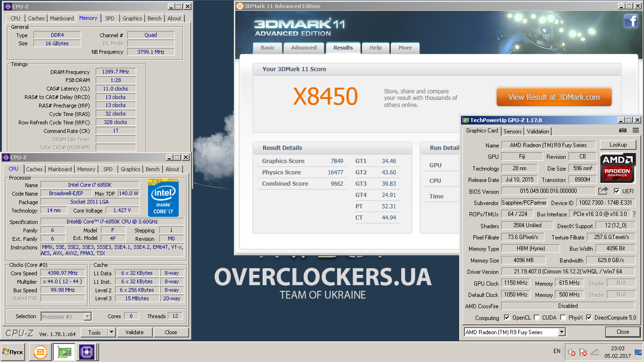
Task: Click the Close button in CPU-Z
Action: pos(171,332)
